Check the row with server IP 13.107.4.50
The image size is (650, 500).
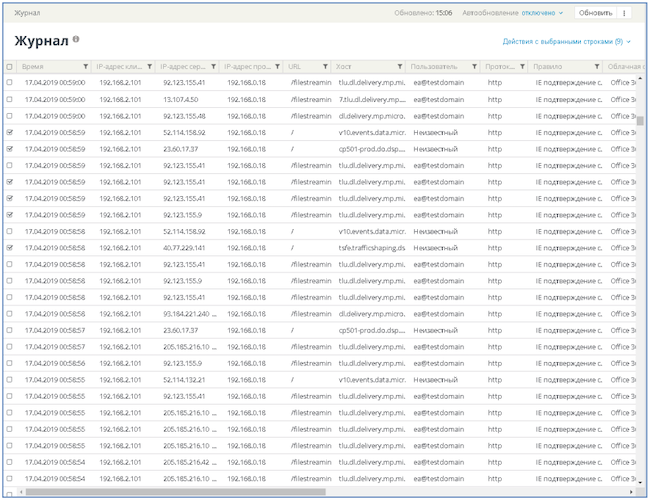[10, 99]
